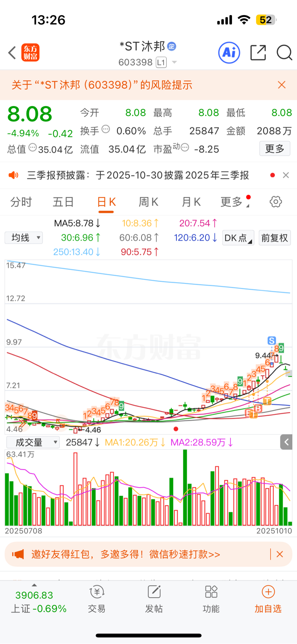Tap the 603398 stock code
The width and height of the screenshot is (297, 644).
point(135,62)
